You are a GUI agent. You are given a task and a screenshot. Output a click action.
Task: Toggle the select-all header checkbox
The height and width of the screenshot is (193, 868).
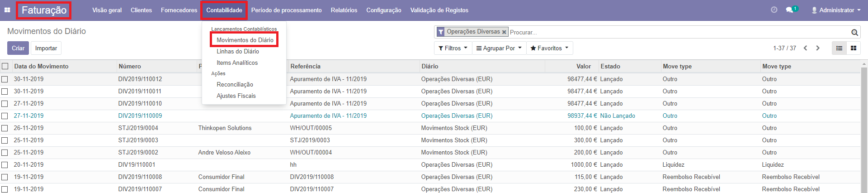click(x=5, y=66)
